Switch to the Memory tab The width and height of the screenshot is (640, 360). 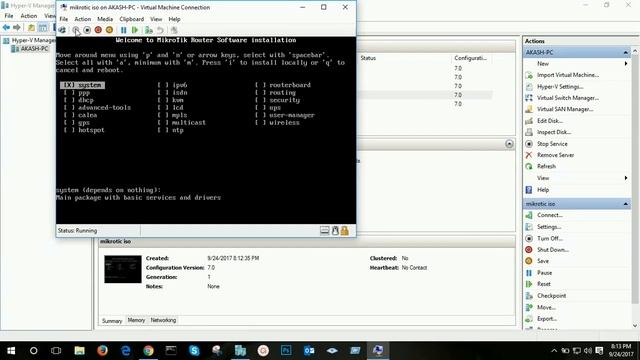(136, 320)
